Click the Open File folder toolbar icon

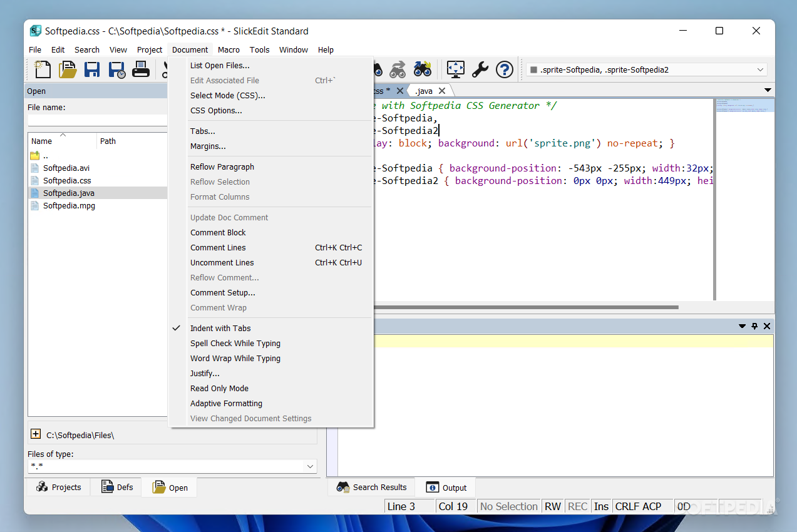tap(68, 69)
